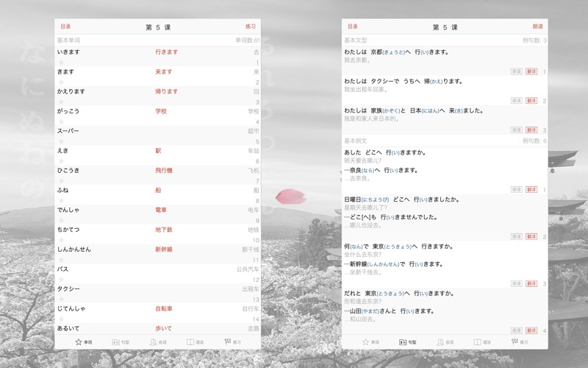The height and width of the screenshot is (368, 588).
Task: Star the word しんかんせん
Action: click(61, 260)
